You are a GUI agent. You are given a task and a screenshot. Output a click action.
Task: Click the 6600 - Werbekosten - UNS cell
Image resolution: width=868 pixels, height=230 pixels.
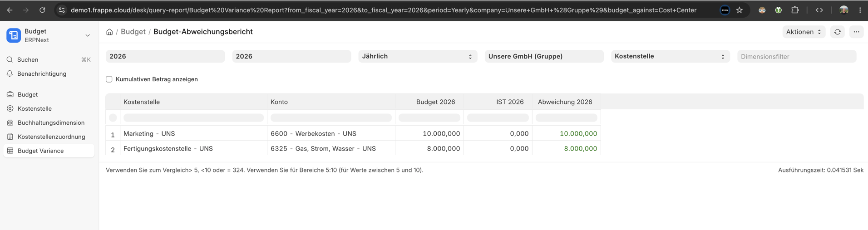tap(331, 133)
